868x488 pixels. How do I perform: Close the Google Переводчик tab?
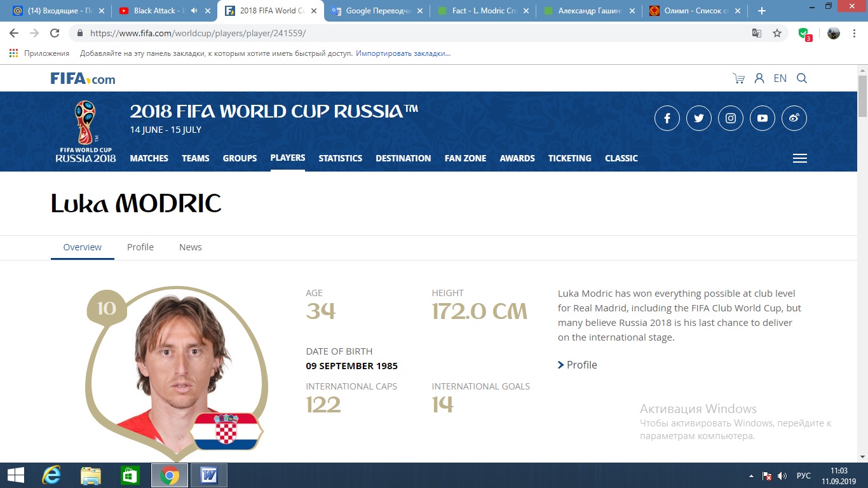(x=420, y=11)
